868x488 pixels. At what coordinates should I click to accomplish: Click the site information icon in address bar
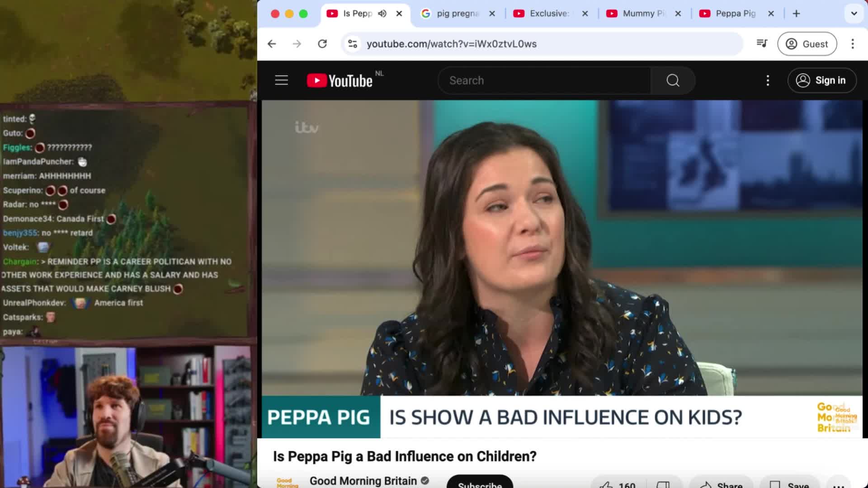tap(353, 43)
